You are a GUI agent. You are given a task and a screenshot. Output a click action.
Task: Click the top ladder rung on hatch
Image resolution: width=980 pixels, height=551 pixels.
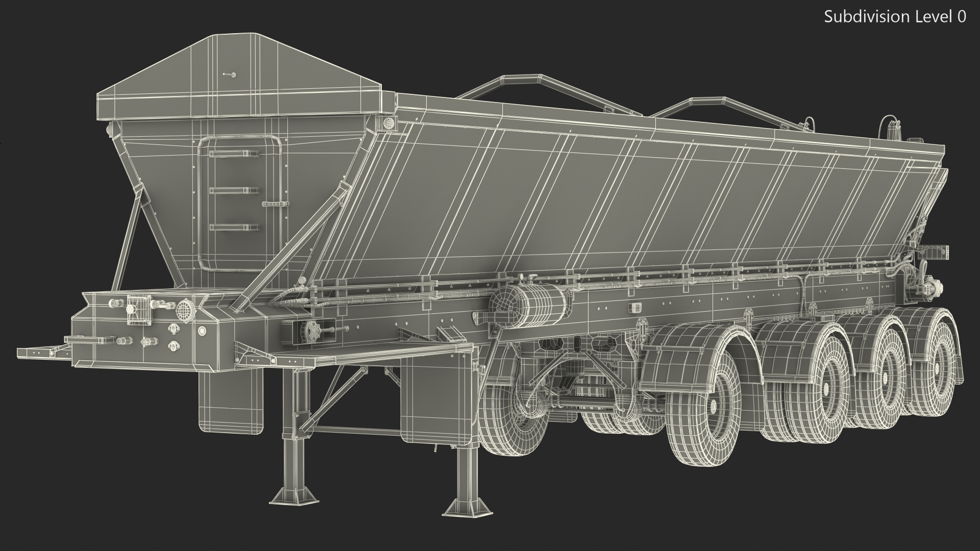(x=234, y=154)
